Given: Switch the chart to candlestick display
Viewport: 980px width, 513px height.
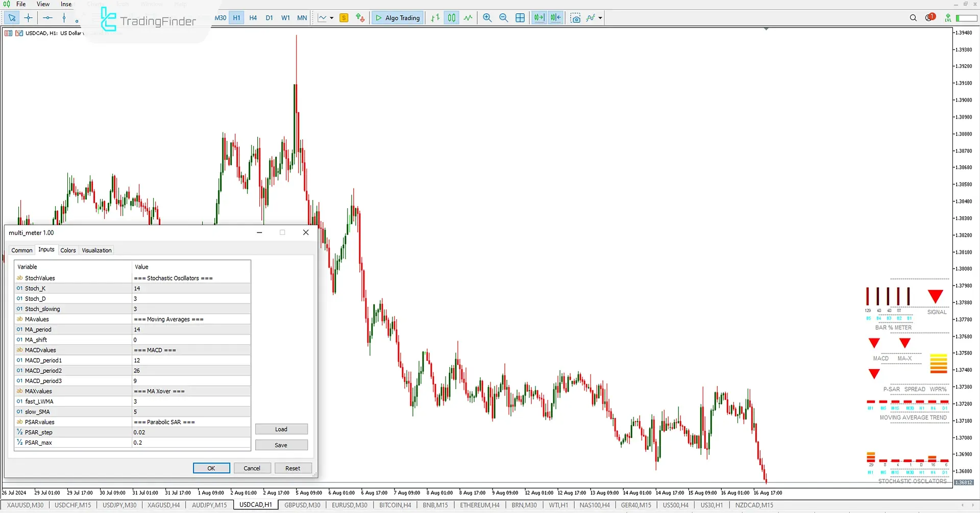Looking at the screenshot, I should pos(451,17).
